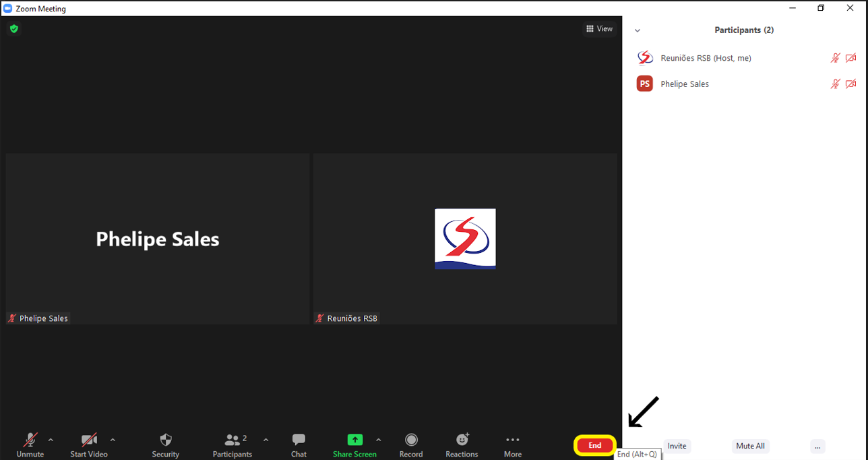Open the panel's ellipsis options menu
This screenshot has width=868, height=460.
tap(817, 446)
